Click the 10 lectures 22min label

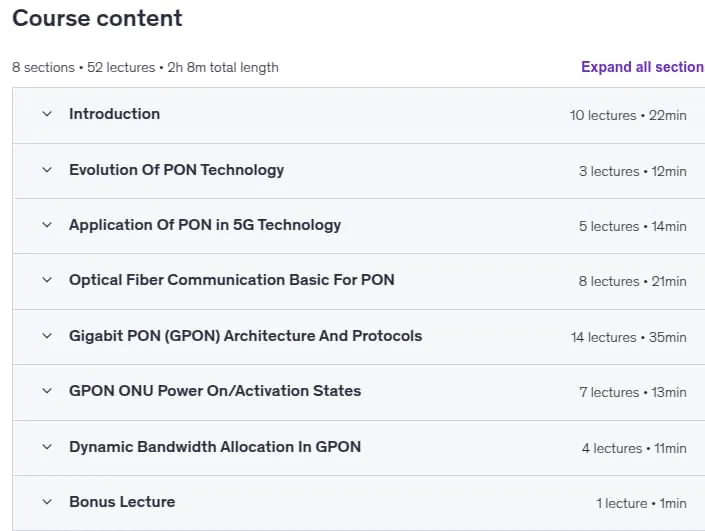[x=628, y=116]
